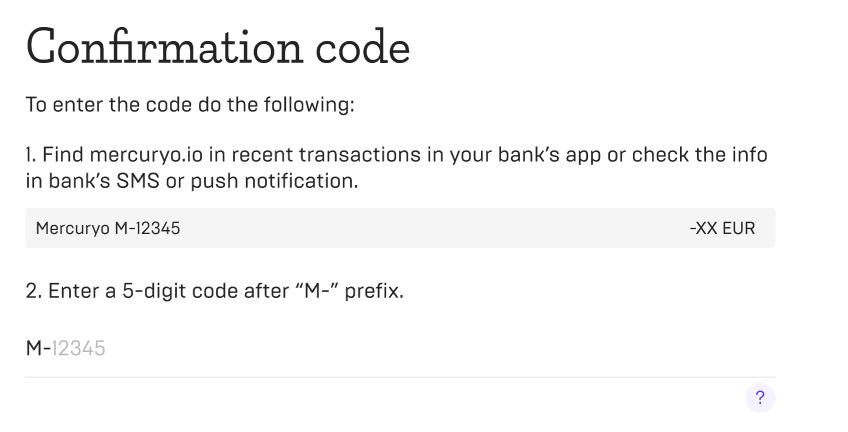Click the Confirmation code heading
The image size is (848, 432).
point(218,46)
